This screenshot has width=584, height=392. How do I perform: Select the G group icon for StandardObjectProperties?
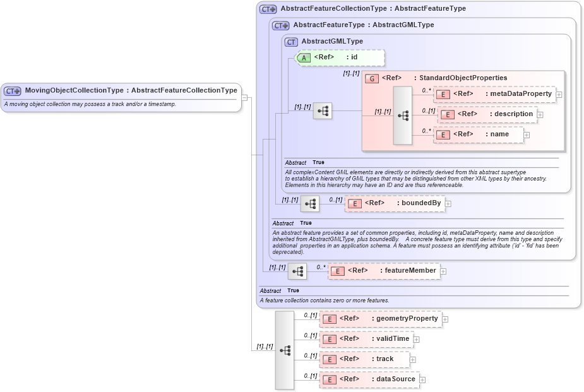pyautogui.click(x=371, y=78)
